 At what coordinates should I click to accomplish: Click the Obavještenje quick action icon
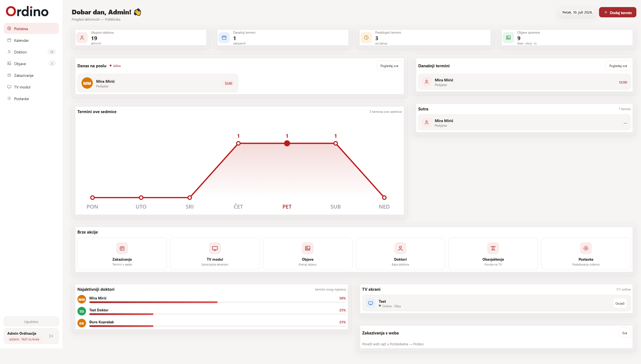coord(493,248)
